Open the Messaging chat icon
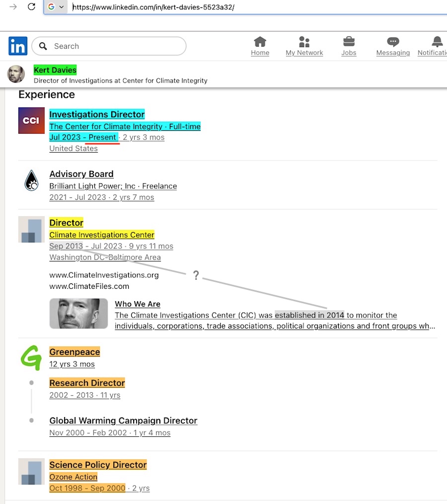 click(x=393, y=42)
